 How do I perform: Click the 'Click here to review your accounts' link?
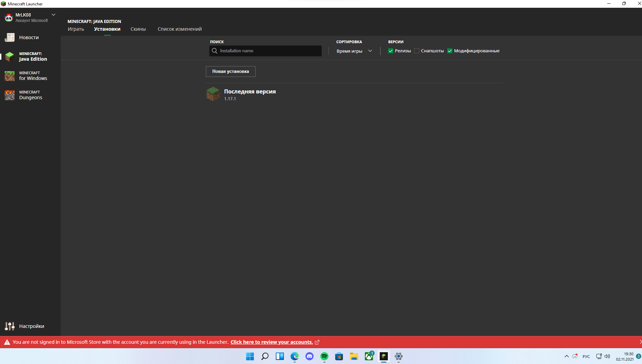[x=272, y=342]
